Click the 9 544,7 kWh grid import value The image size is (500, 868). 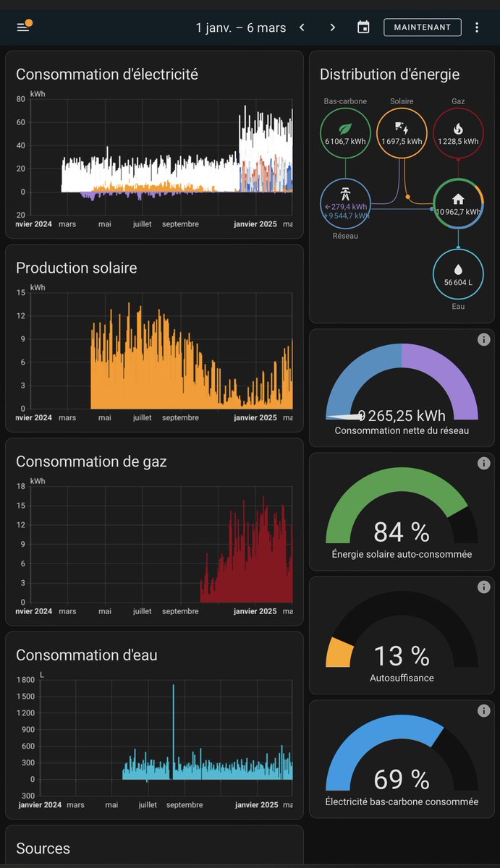[x=347, y=216]
